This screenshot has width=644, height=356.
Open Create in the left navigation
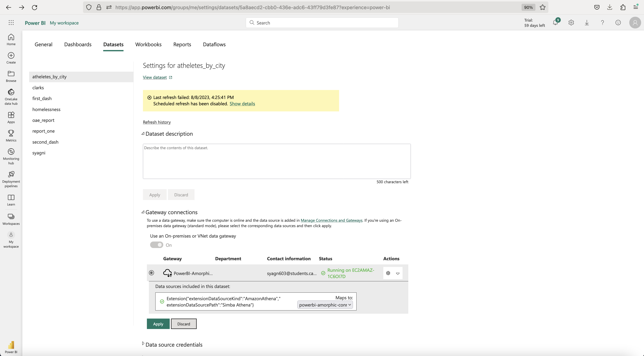coord(11,58)
